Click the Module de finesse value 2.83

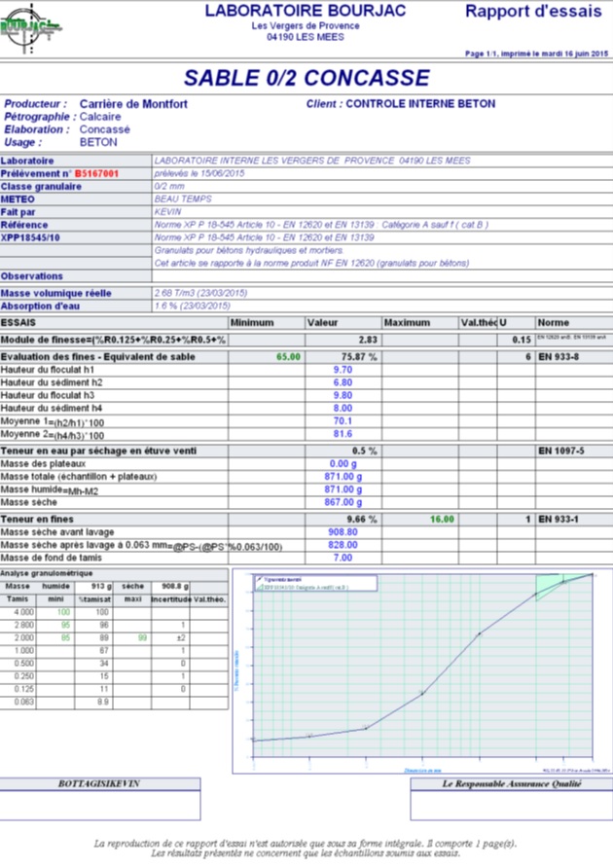tap(367, 339)
